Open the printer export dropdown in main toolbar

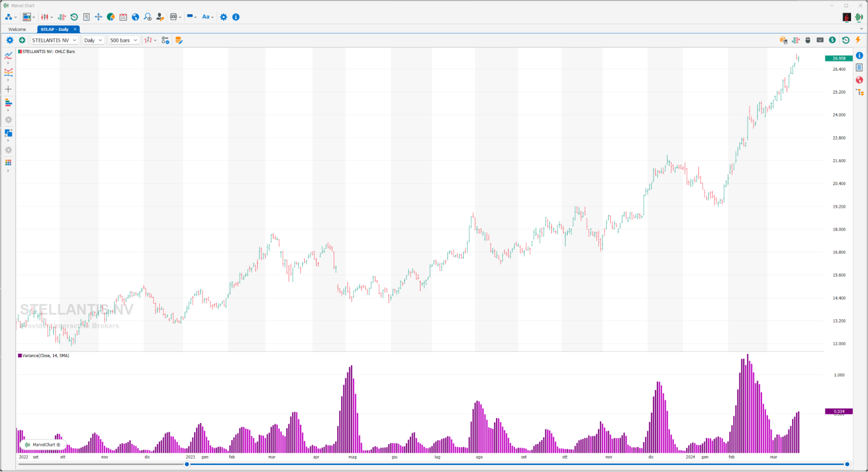click(x=175, y=17)
